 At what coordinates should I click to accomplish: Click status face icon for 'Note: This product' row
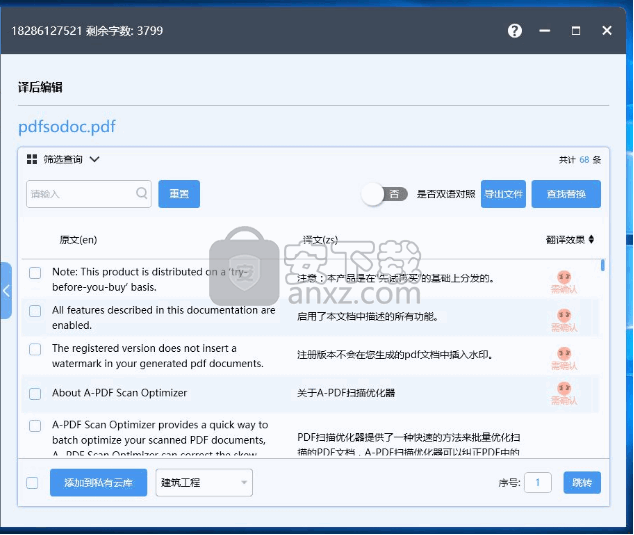[564, 277]
